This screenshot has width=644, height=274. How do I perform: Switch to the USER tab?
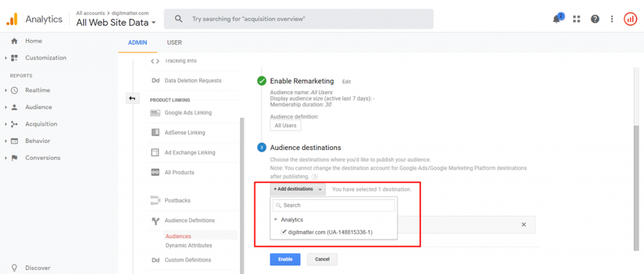174,43
